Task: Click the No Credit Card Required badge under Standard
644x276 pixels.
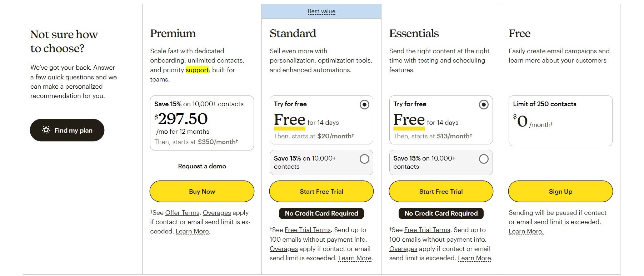Action: pyautogui.click(x=321, y=213)
